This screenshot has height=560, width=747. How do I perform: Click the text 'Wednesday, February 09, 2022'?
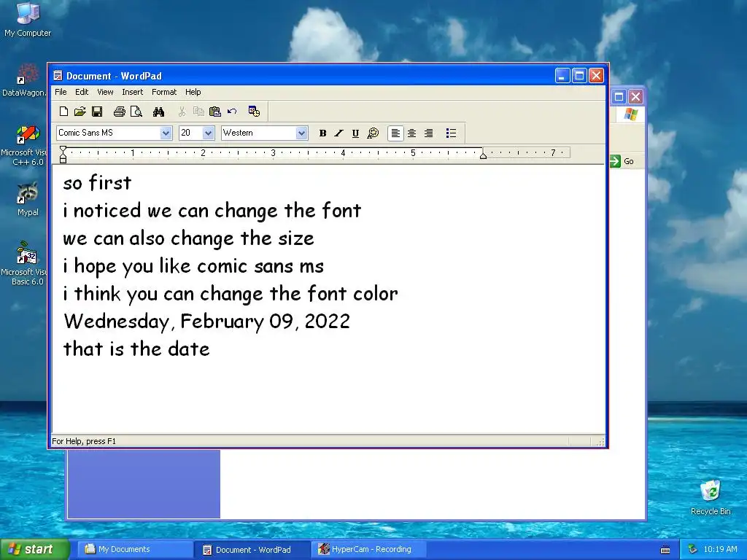(206, 322)
